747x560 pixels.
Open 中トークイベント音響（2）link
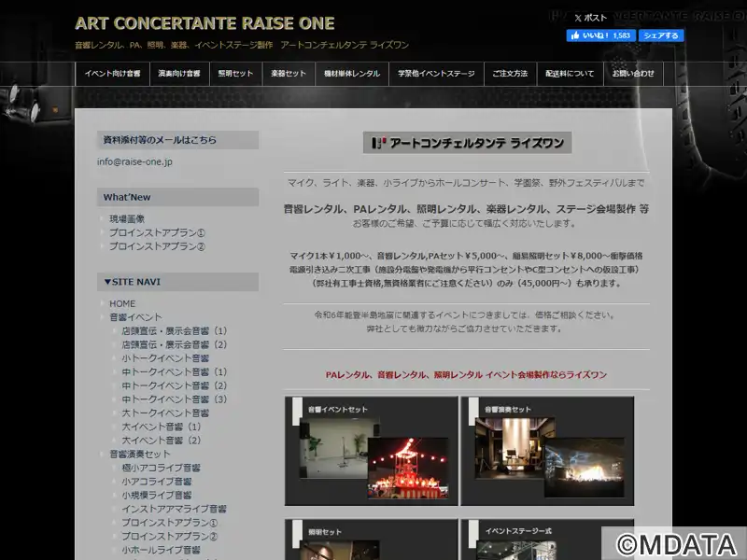pyautogui.click(x=175, y=385)
